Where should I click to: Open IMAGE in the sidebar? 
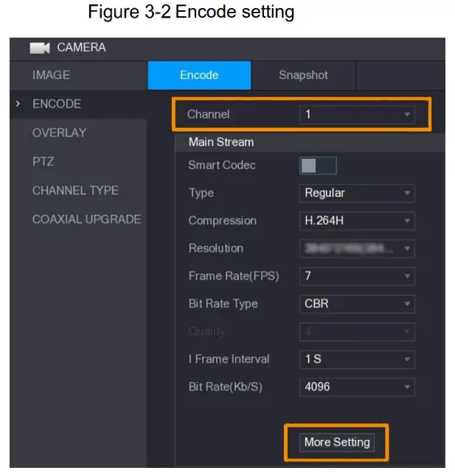[x=52, y=75]
